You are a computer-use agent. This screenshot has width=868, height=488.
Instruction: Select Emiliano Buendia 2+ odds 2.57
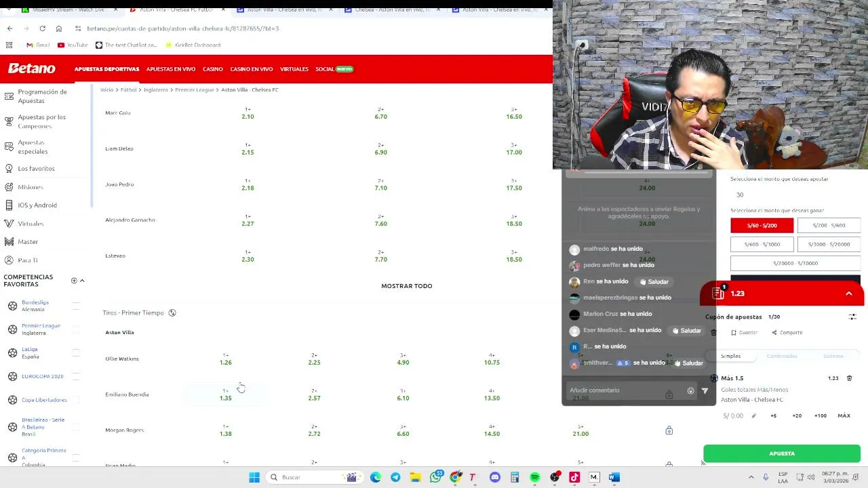pyautogui.click(x=314, y=394)
